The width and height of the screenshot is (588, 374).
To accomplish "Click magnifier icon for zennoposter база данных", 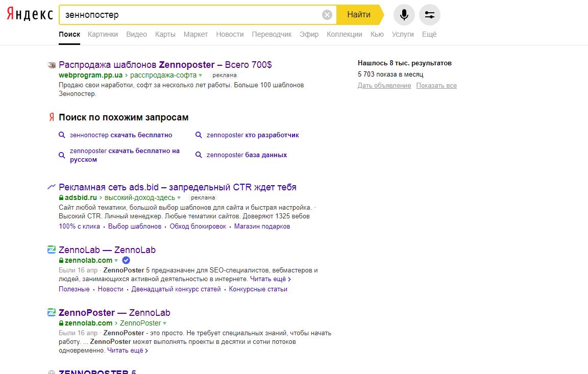I will click(199, 155).
